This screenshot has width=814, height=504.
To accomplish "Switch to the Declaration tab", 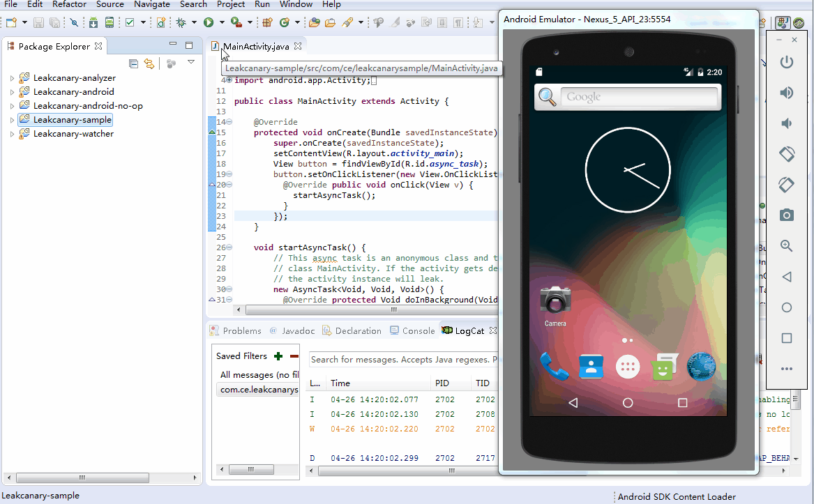I will (x=352, y=330).
